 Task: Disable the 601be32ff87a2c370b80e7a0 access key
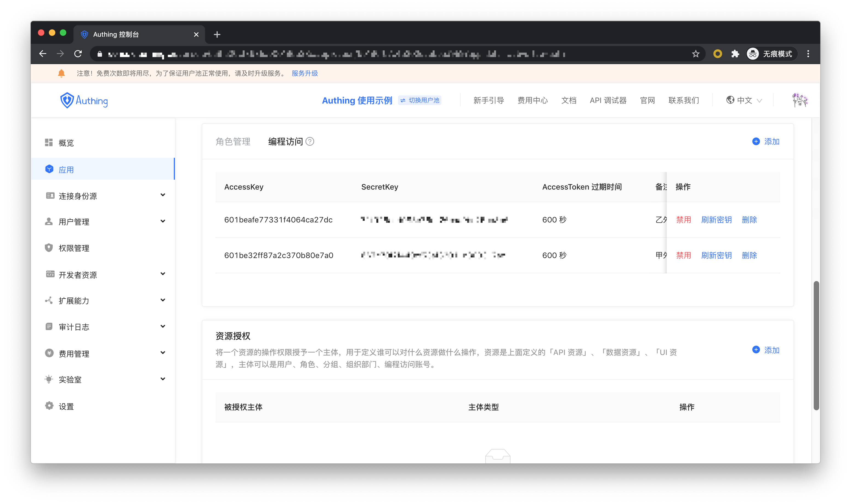click(683, 255)
